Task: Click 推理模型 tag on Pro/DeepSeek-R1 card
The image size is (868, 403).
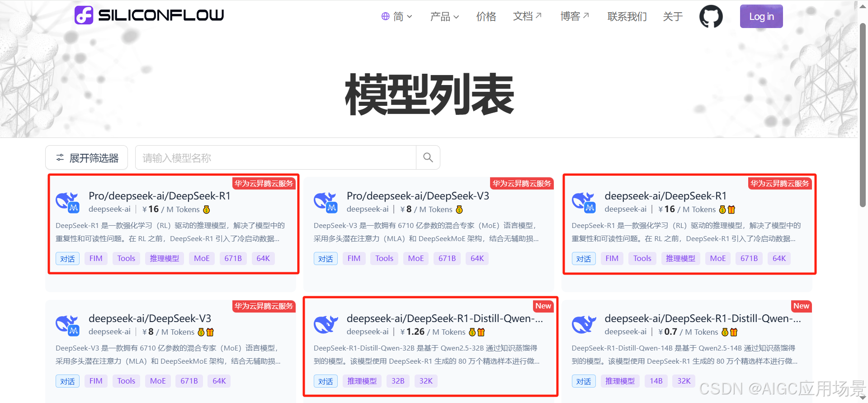Action: (x=165, y=258)
